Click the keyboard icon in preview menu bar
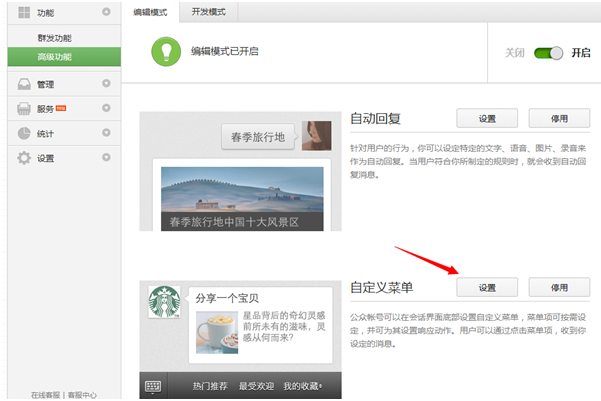601x401 pixels. pyautogui.click(x=153, y=386)
